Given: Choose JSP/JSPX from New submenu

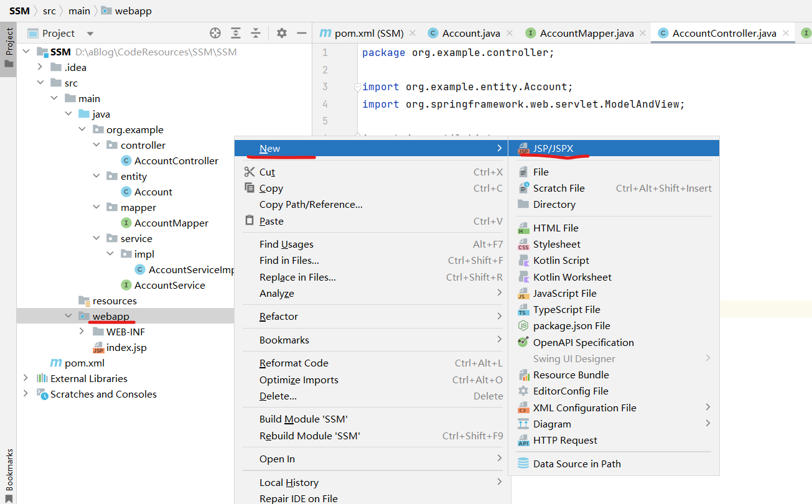Looking at the screenshot, I should (x=614, y=148).
